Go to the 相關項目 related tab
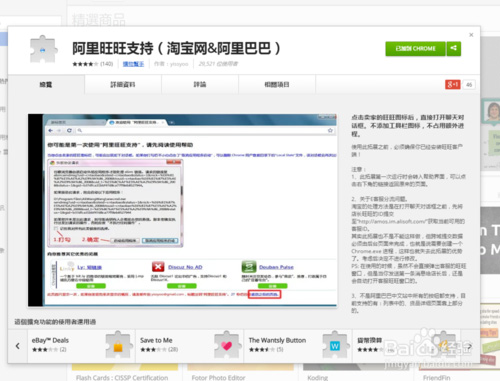 pos(277,85)
